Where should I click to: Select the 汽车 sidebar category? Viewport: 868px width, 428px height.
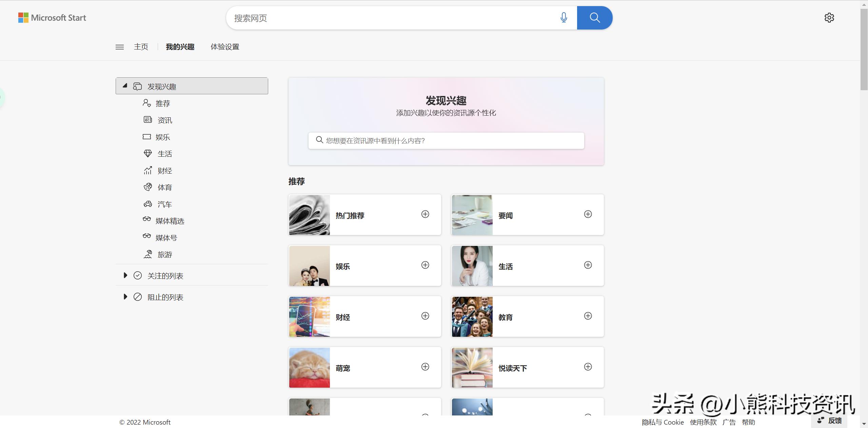click(x=165, y=204)
